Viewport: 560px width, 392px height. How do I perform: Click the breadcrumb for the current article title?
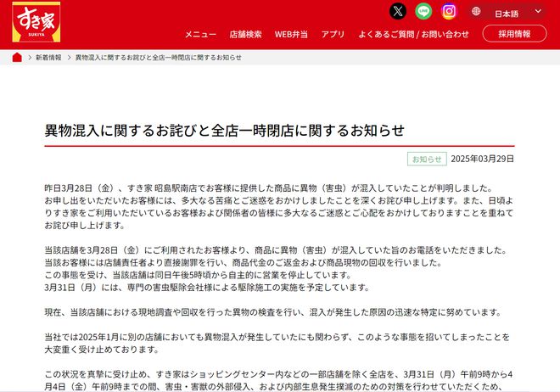pyautogui.click(x=158, y=58)
